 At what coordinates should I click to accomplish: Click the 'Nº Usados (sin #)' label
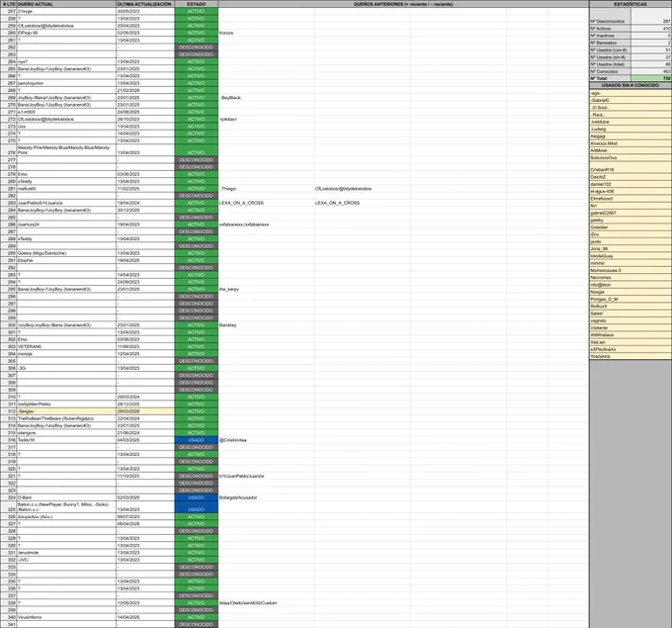(x=611, y=57)
